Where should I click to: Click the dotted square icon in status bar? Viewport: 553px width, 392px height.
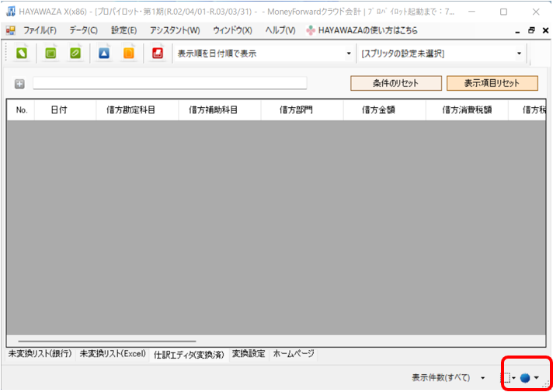pyautogui.click(x=506, y=377)
